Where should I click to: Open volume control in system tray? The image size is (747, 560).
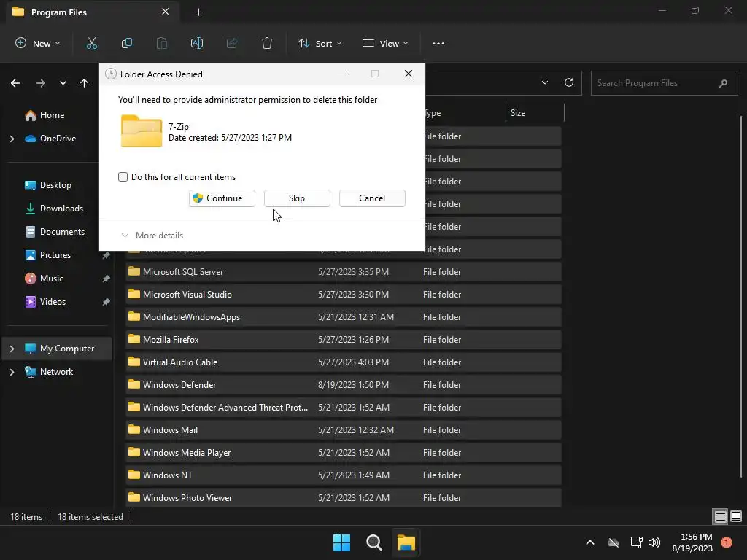[654, 542]
